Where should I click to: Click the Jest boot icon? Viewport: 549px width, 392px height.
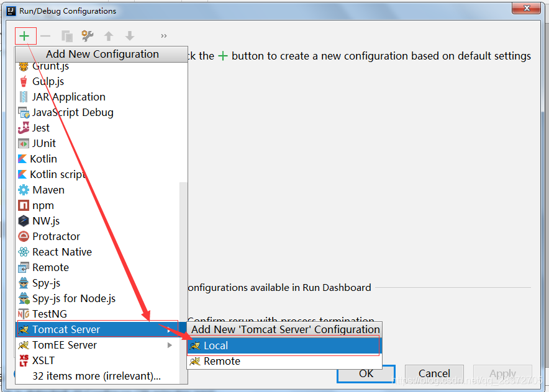(x=24, y=128)
